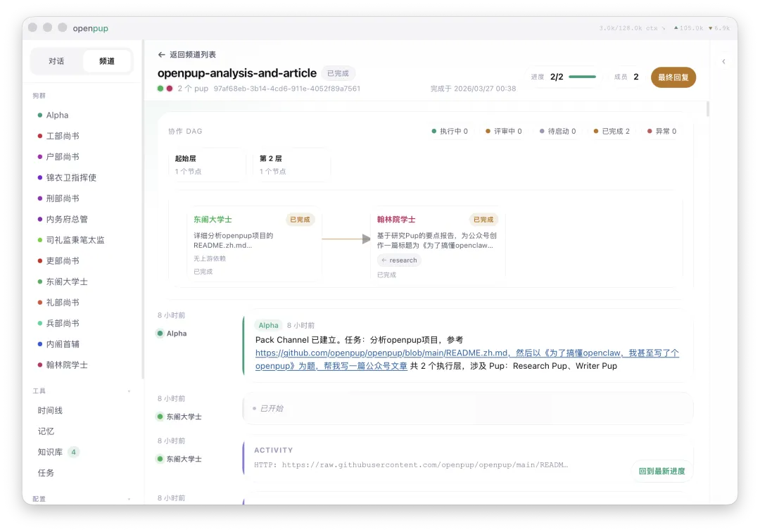Click the 已完成 status badge by title
The width and height of the screenshot is (760, 532).
(x=338, y=74)
